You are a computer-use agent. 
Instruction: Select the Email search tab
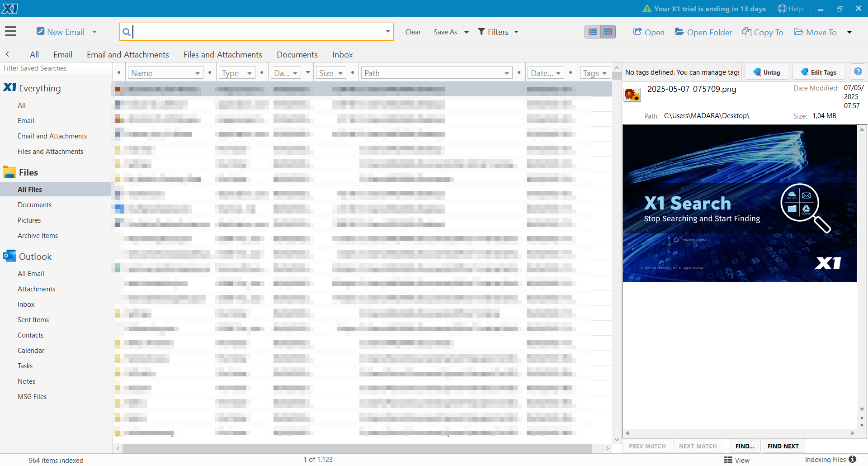point(63,54)
